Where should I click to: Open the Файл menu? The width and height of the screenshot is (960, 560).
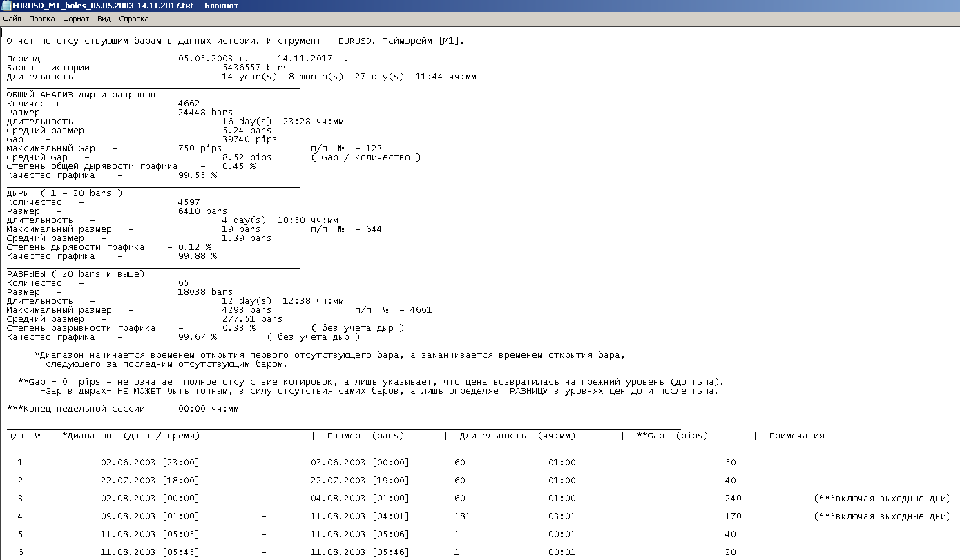[x=12, y=19]
